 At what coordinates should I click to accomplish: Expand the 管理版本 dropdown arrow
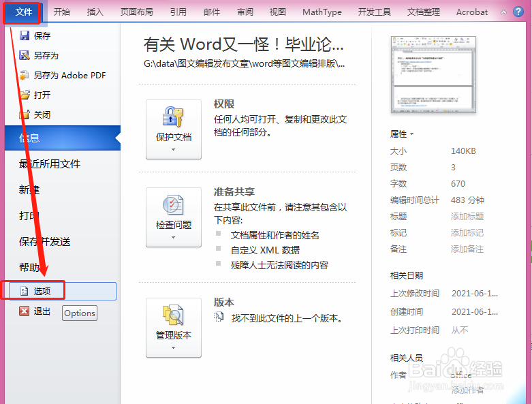point(174,347)
